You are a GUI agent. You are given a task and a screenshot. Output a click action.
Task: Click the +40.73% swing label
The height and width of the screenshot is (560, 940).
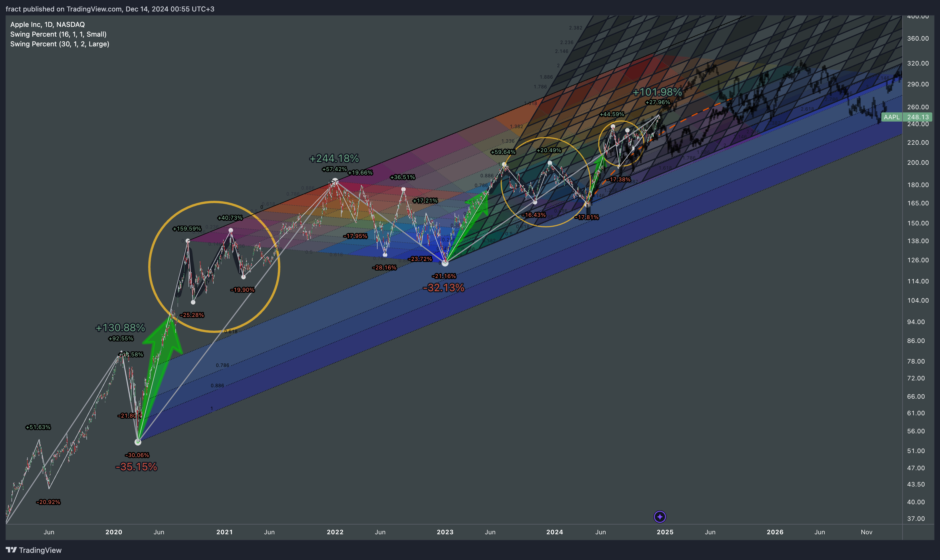(230, 218)
